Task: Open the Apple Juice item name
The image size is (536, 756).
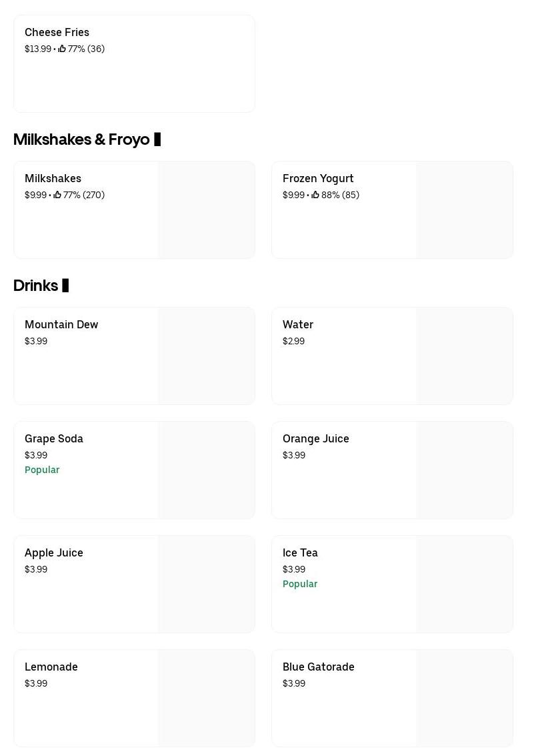Action: click(x=53, y=552)
